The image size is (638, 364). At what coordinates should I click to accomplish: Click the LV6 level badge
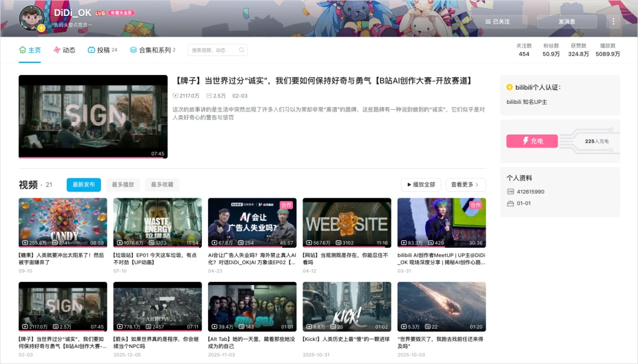[x=100, y=13]
